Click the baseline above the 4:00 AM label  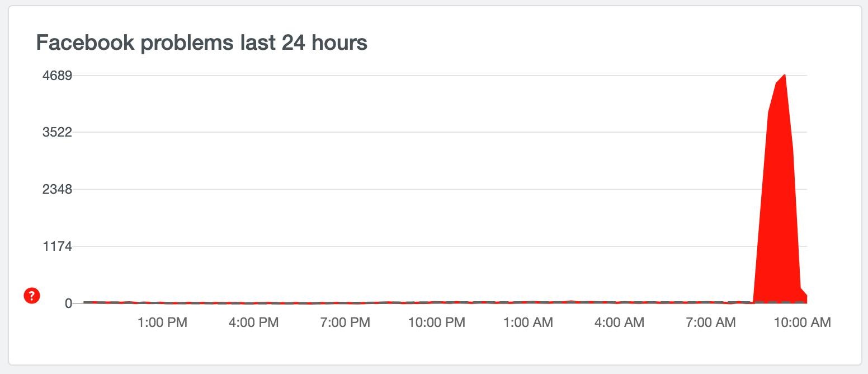coord(619,302)
